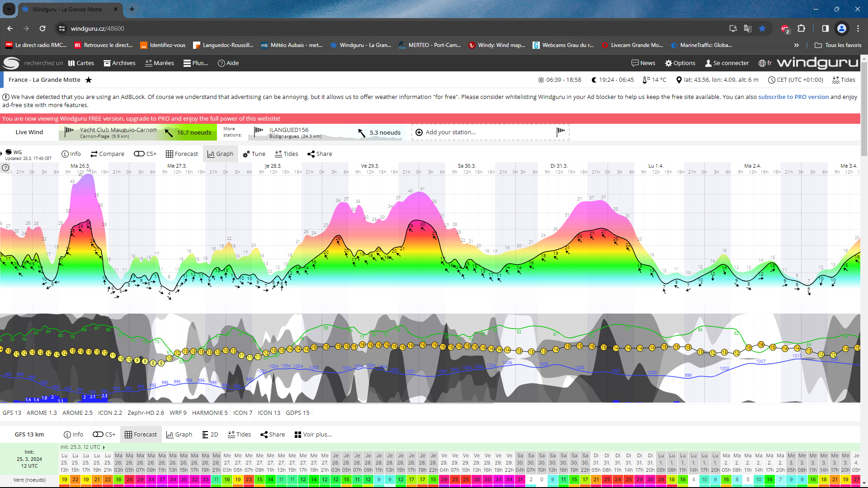The image size is (868, 488).
Task: Switch to the Forecast tab in WG toolbar
Action: (x=182, y=154)
